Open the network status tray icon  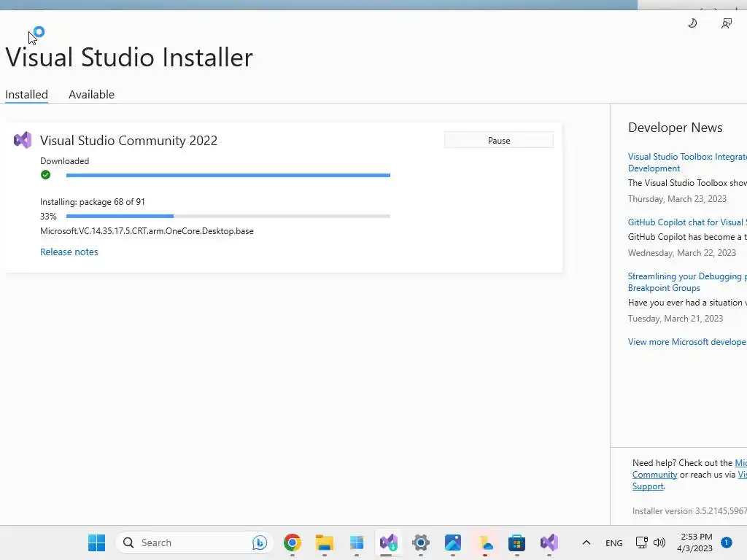tap(642, 542)
